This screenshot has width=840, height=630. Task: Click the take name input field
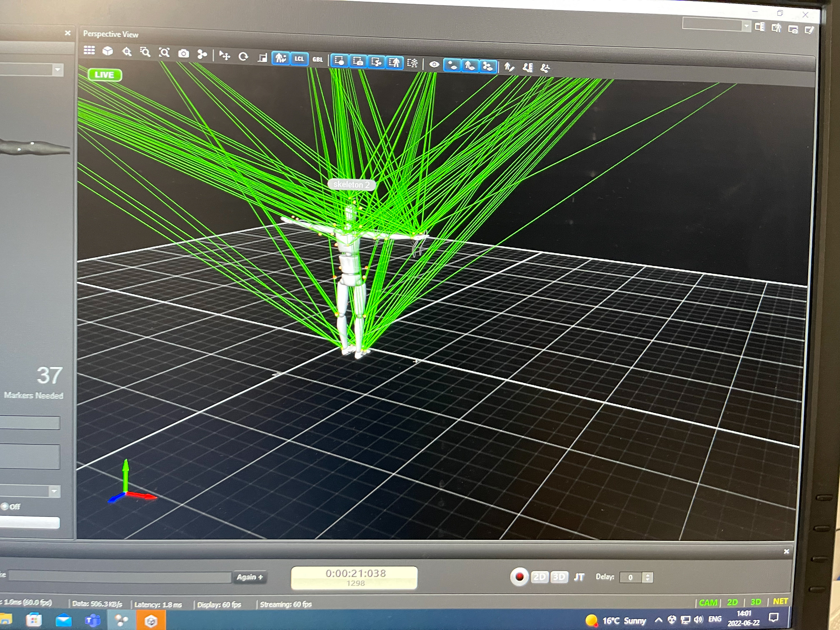(120, 577)
